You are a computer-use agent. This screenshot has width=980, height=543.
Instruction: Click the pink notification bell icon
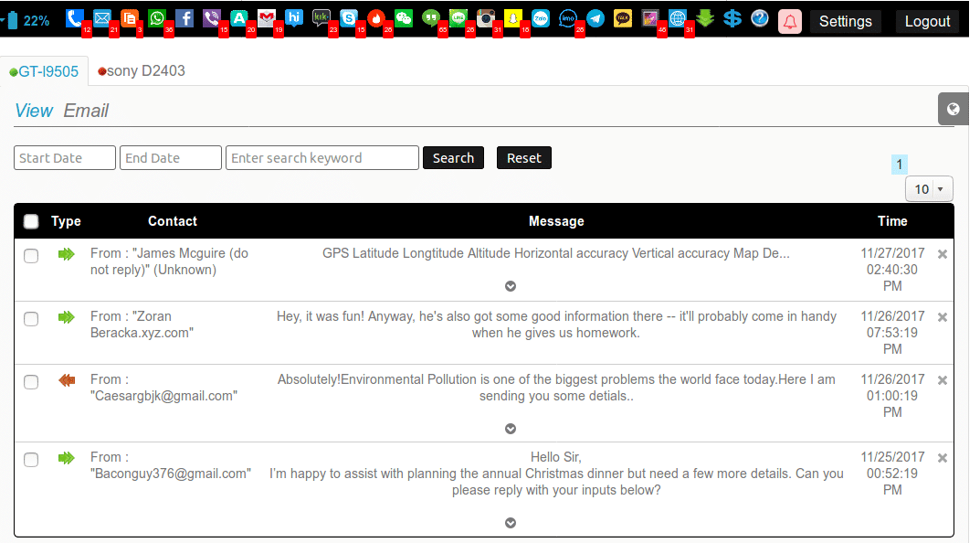tap(790, 22)
